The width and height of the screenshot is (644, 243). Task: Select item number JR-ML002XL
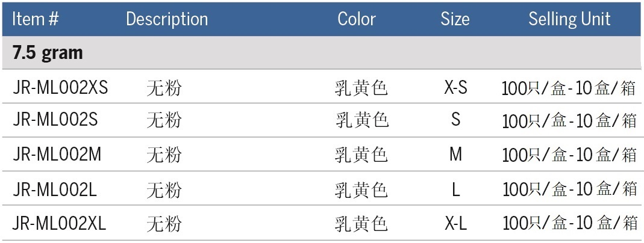[59, 224]
